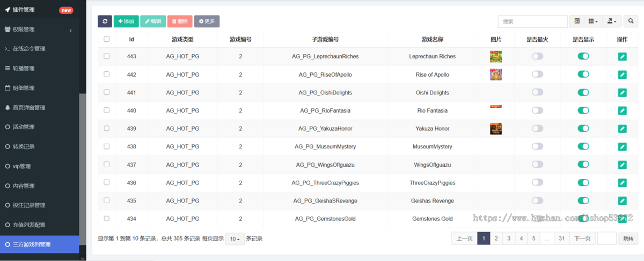Go to page 3

point(509,238)
